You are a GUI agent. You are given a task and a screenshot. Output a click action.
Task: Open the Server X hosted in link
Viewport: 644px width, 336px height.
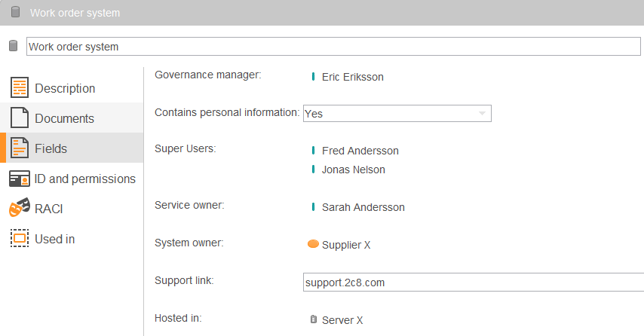(342, 320)
